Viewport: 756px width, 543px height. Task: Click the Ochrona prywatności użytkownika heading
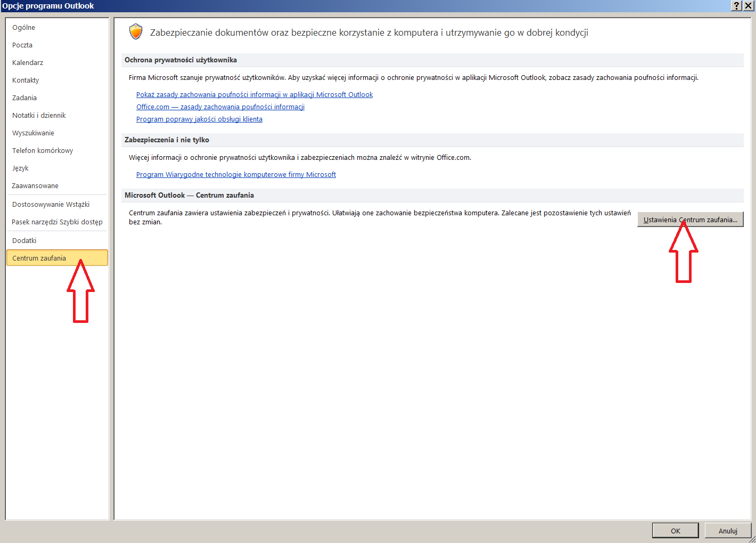coord(180,60)
